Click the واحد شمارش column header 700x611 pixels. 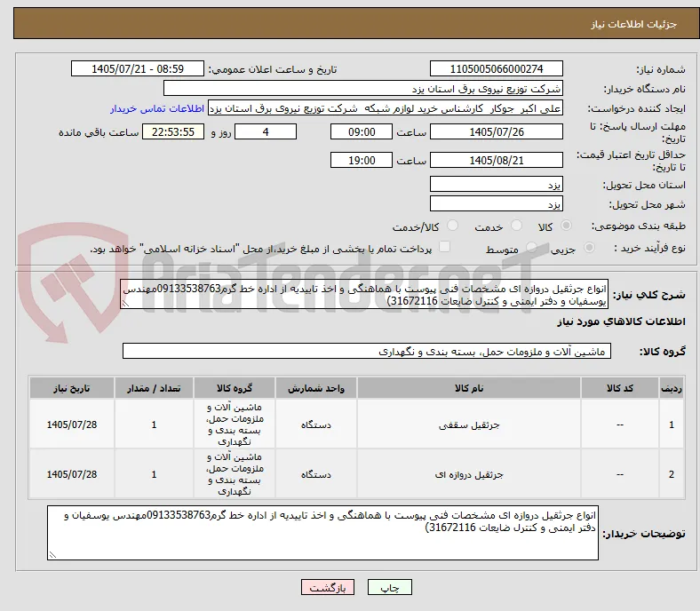click(316, 388)
